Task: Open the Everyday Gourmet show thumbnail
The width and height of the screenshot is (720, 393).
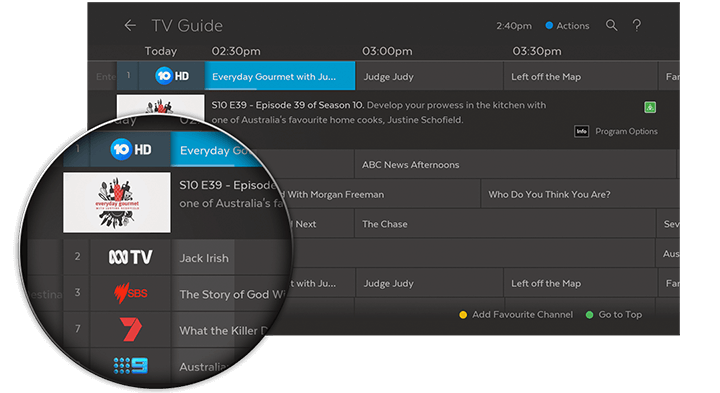Action: [x=117, y=202]
